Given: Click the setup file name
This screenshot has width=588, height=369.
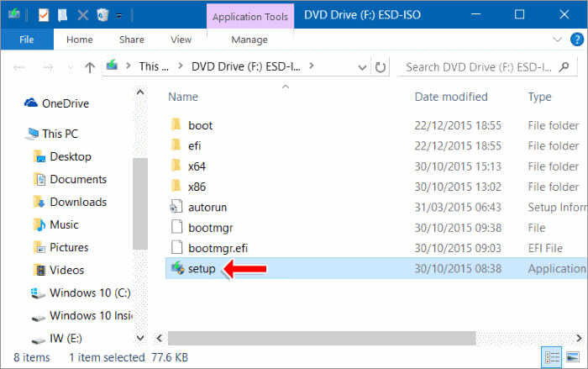Looking at the screenshot, I should [202, 268].
